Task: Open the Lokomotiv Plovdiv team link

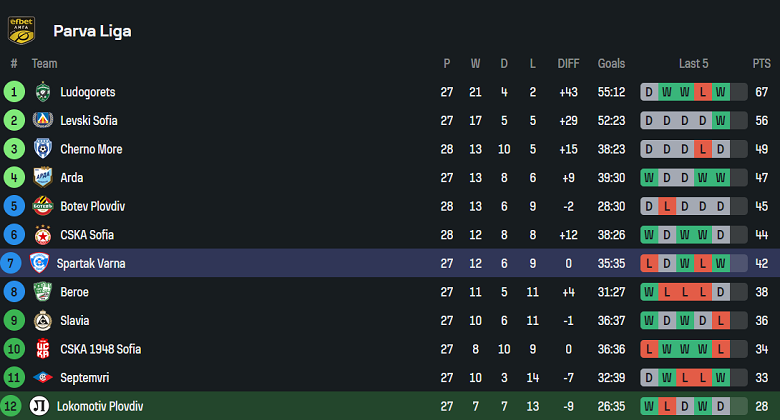Action: [x=99, y=407]
